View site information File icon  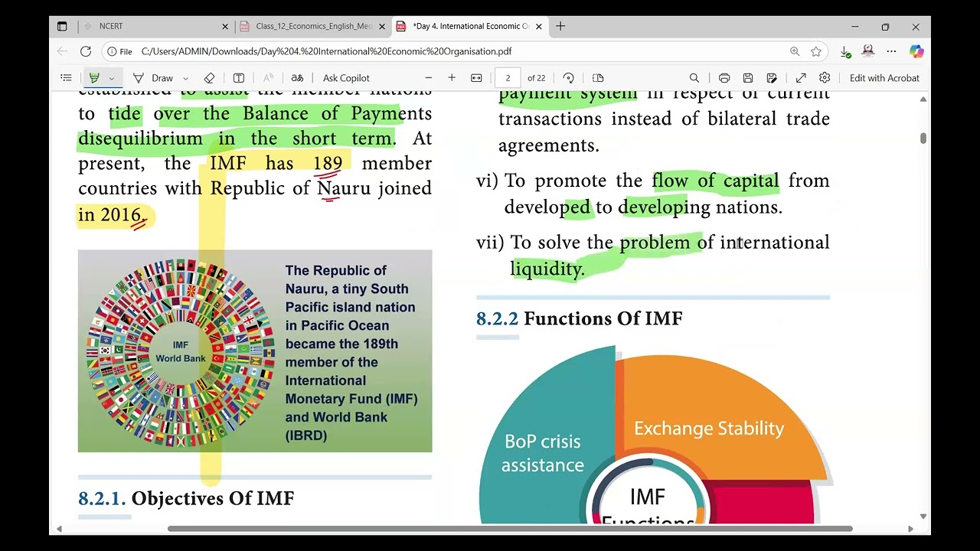120,51
